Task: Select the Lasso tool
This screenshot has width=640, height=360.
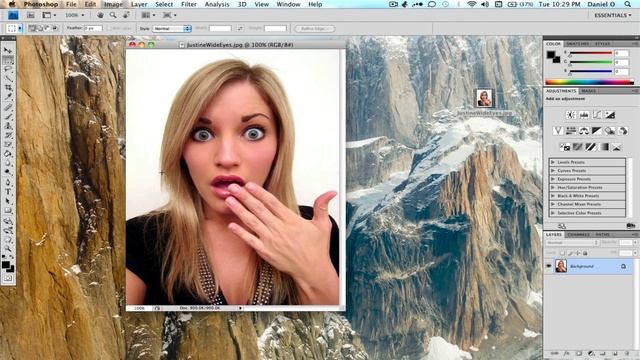Action: click(8, 69)
